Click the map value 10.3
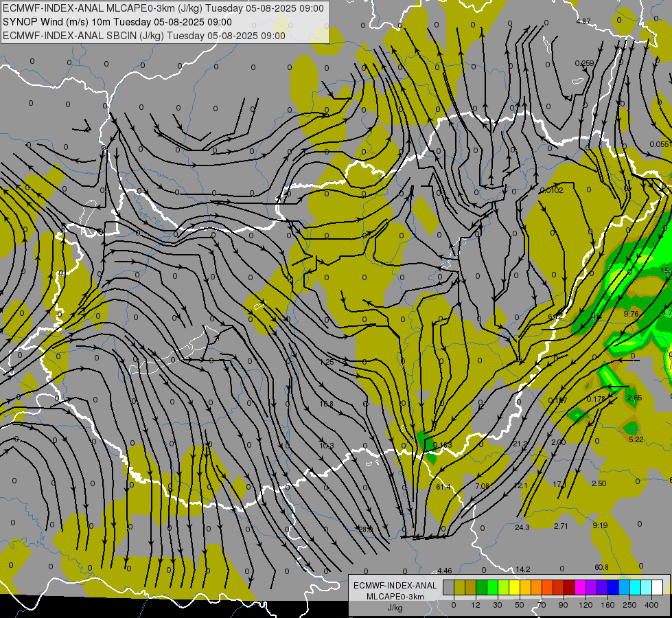672x618 pixels. pos(327,446)
